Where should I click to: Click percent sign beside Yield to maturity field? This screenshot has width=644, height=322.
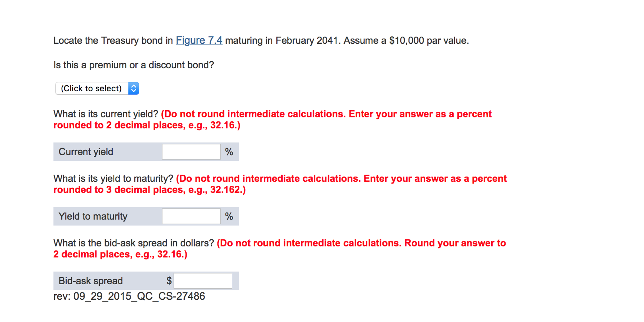(229, 217)
